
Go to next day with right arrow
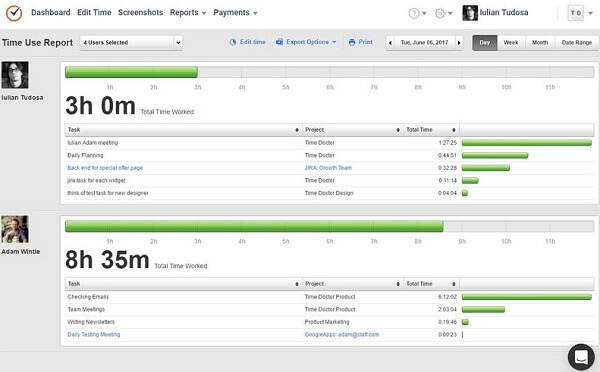[x=459, y=42]
